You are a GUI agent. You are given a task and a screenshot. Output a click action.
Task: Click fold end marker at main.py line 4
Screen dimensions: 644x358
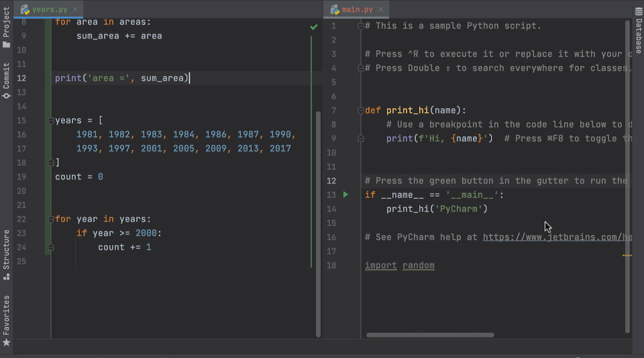click(x=361, y=68)
